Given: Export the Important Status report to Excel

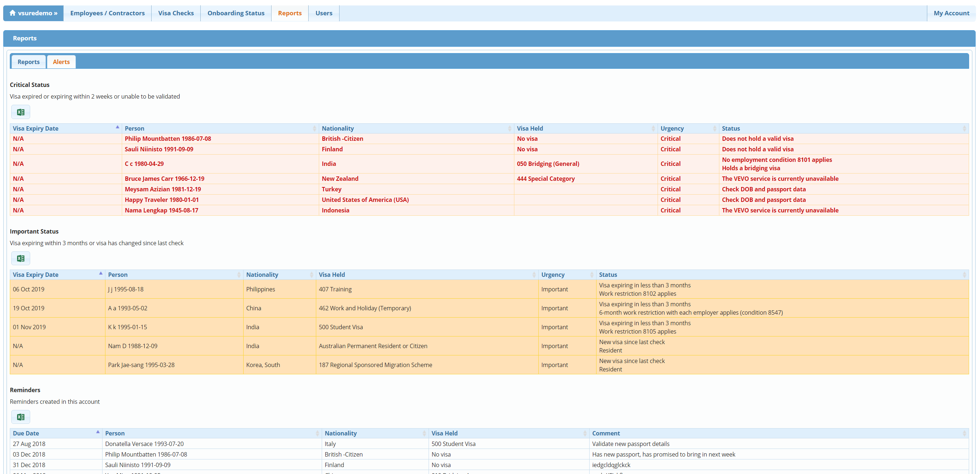Looking at the screenshot, I should tap(21, 258).
